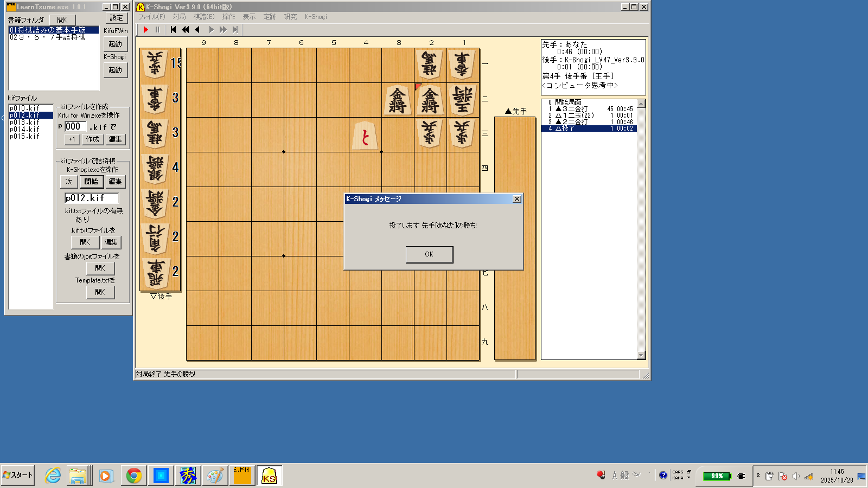Open the Paint palette icon in taskbar
The height and width of the screenshot is (488, 868).
(x=215, y=476)
